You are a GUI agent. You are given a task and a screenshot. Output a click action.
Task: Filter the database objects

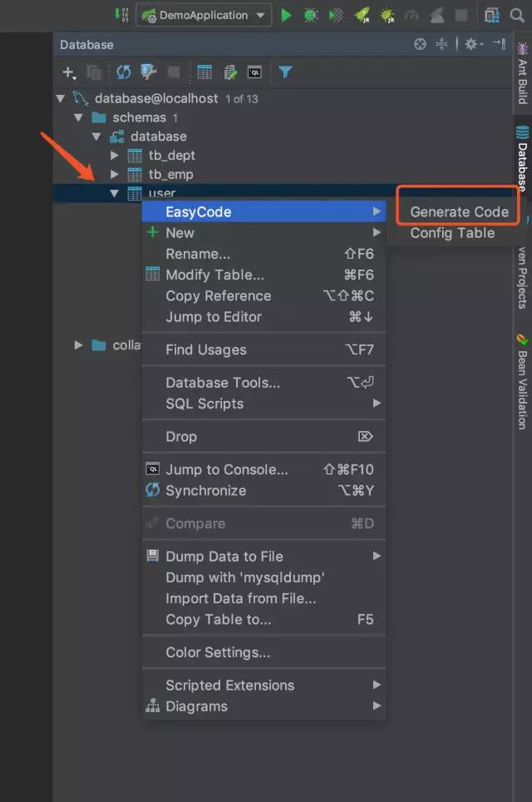[x=285, y=72]
